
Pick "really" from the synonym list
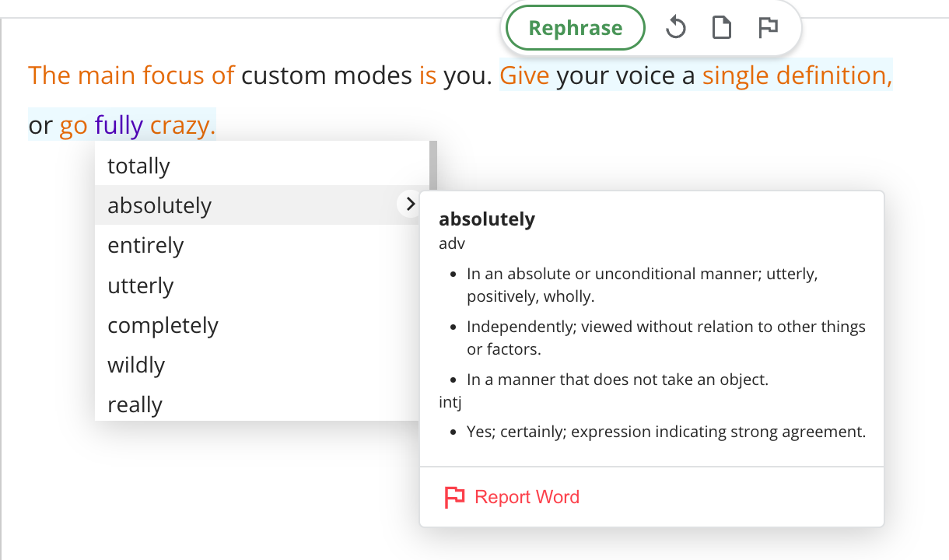pos(135,404)
